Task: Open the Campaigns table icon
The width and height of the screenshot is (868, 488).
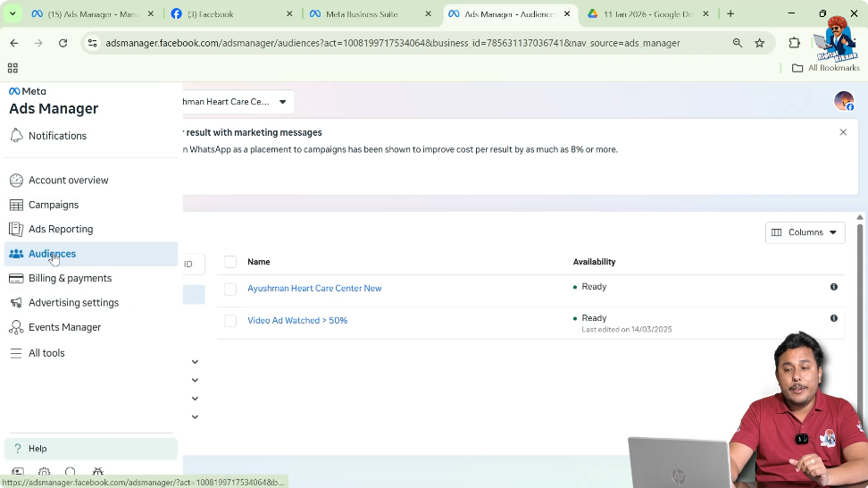Action: (x=17, y=205)
